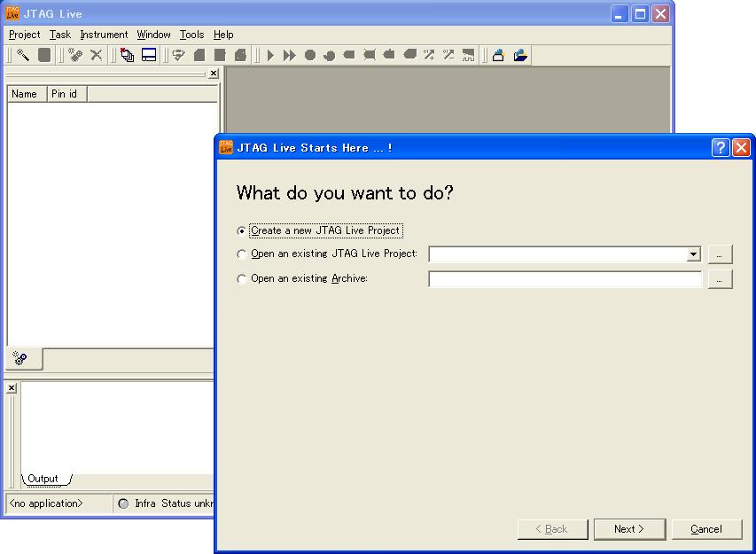Expand the existing project path dropdown
The image size is (756, 554).
click(693, 254)
